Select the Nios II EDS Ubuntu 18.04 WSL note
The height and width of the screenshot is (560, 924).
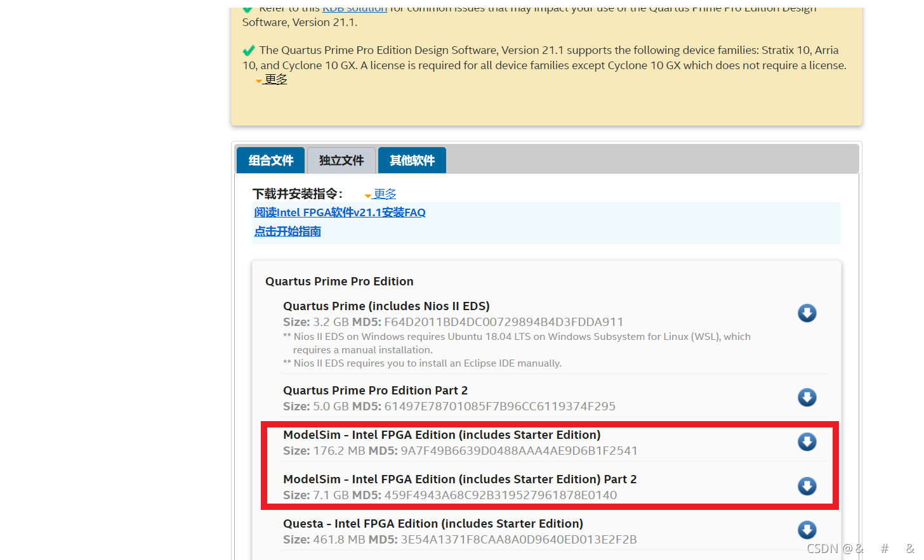(x=517, y=343)
